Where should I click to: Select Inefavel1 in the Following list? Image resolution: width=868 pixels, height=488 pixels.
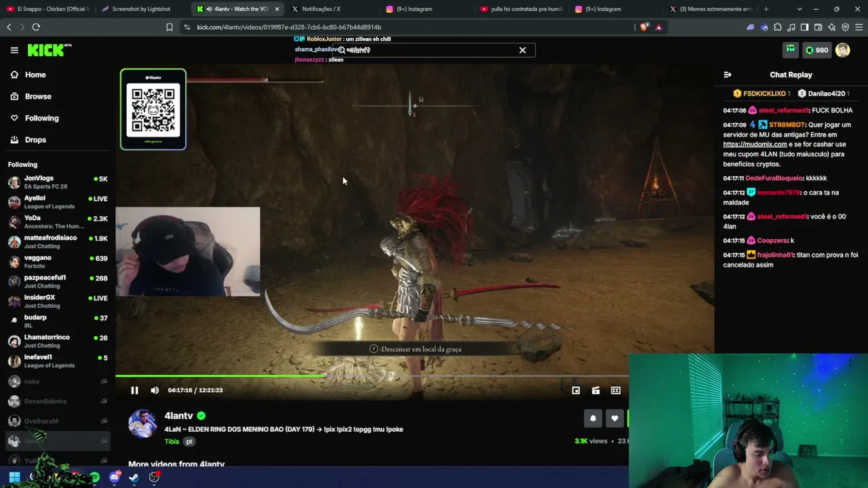[x=58, y=361]
